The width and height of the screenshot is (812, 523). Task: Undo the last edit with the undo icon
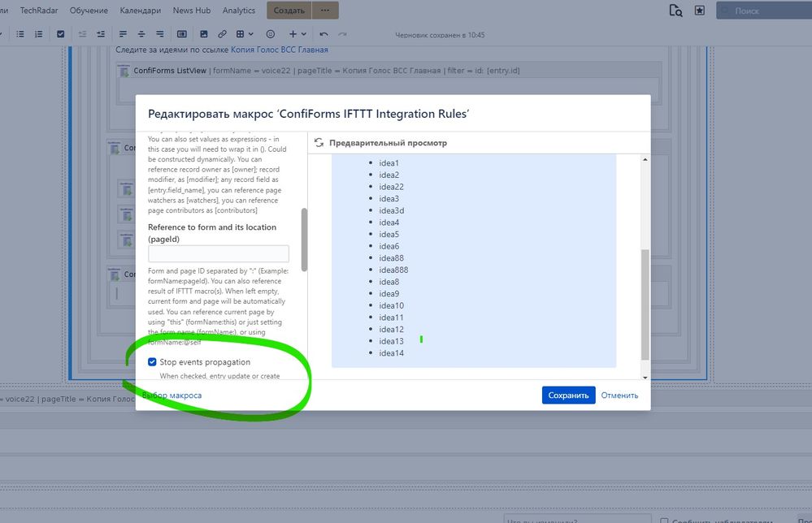tap(322, 33)
